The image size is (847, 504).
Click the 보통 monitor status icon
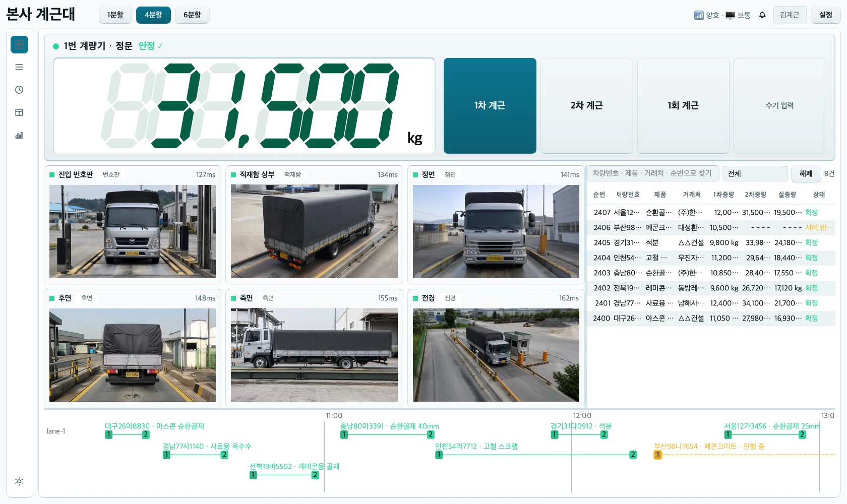[730, 15]
